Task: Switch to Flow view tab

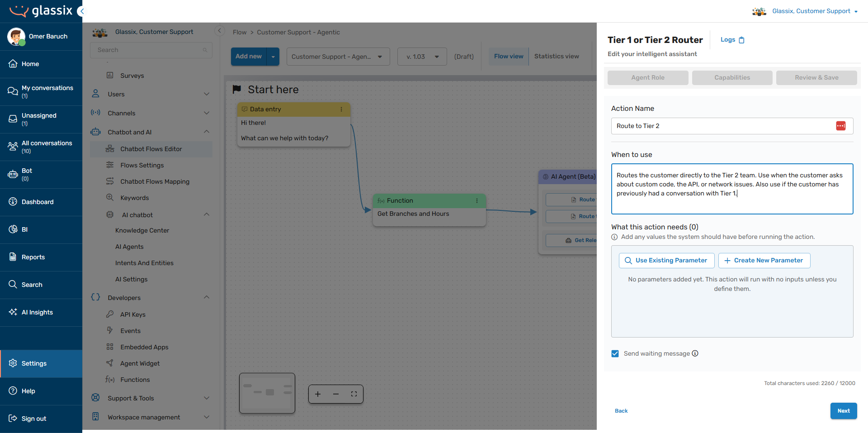Action: coord(509,57)
